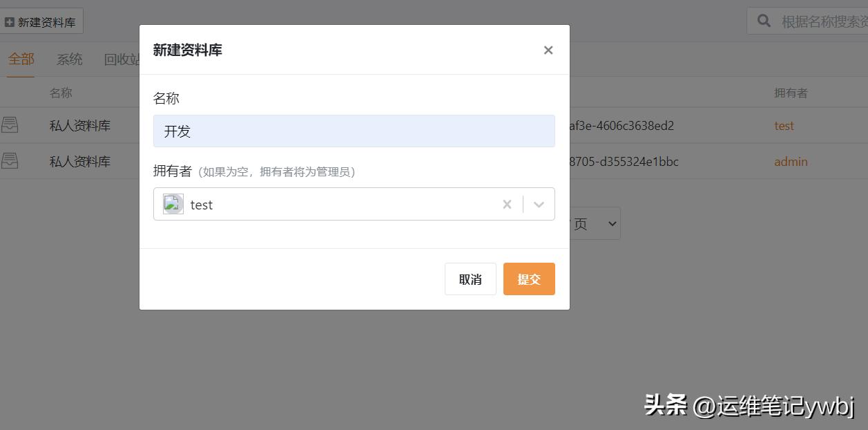868x430 pixels.
Task: Click the library icon beside first 私人资料库
Action: pyautogui.click(x=10, y=125)
